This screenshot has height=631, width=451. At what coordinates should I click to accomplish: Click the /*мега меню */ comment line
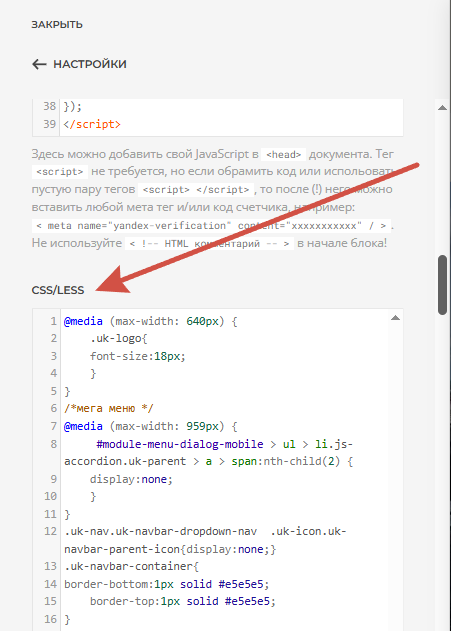109,408
